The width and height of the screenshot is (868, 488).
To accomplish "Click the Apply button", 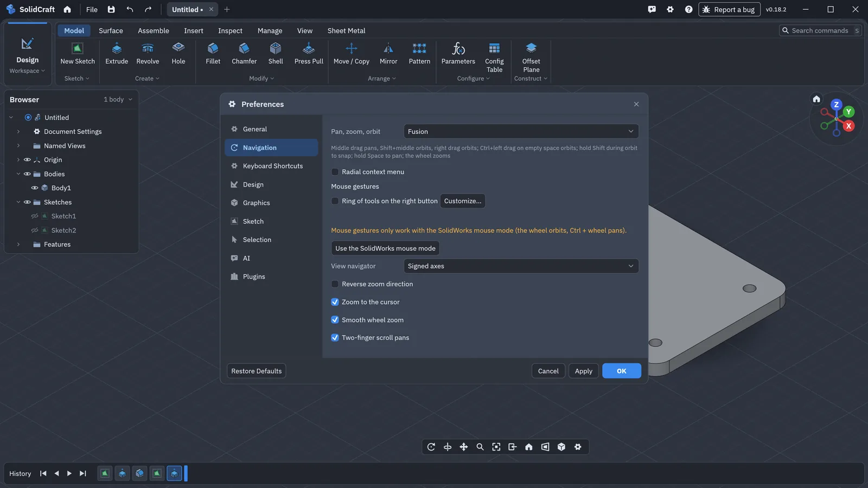I will 584,371.
